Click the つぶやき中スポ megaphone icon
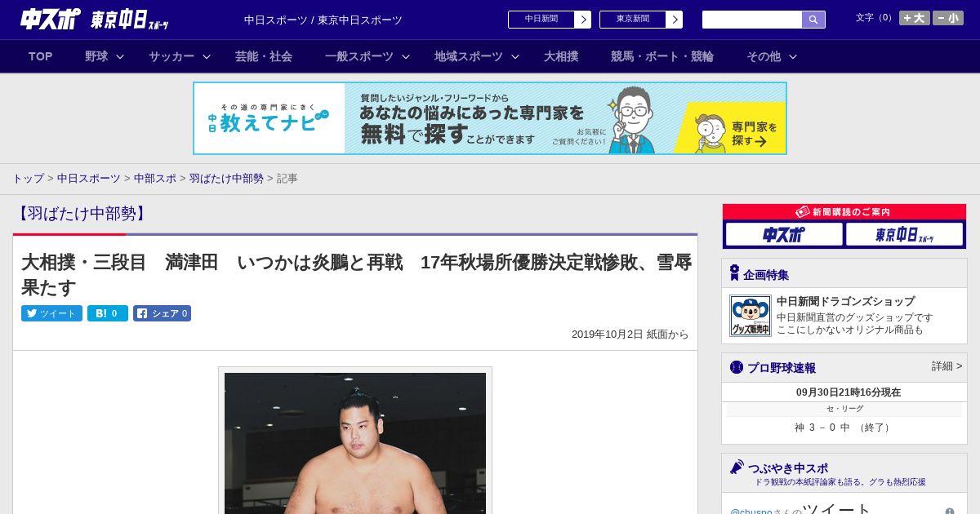This screenshot has width=980, height=514. click(x=737, y=467)
